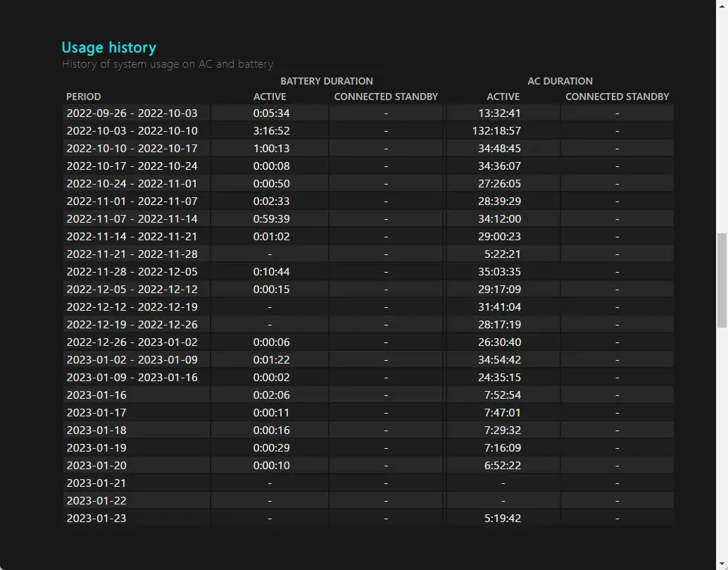Select AC active value '132:18:57'
Screen dimensions: 728x570
click(x=496, y=131)
